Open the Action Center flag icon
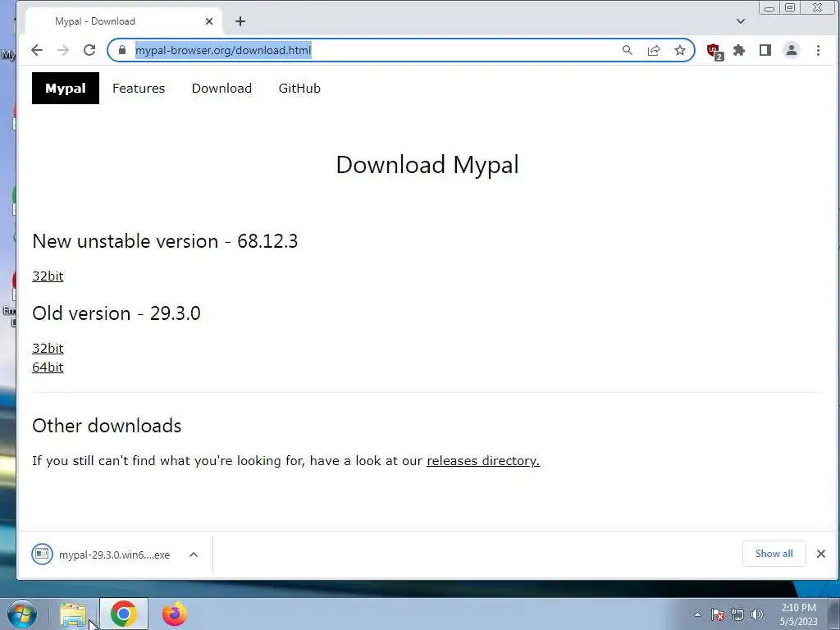 point(718,614)
